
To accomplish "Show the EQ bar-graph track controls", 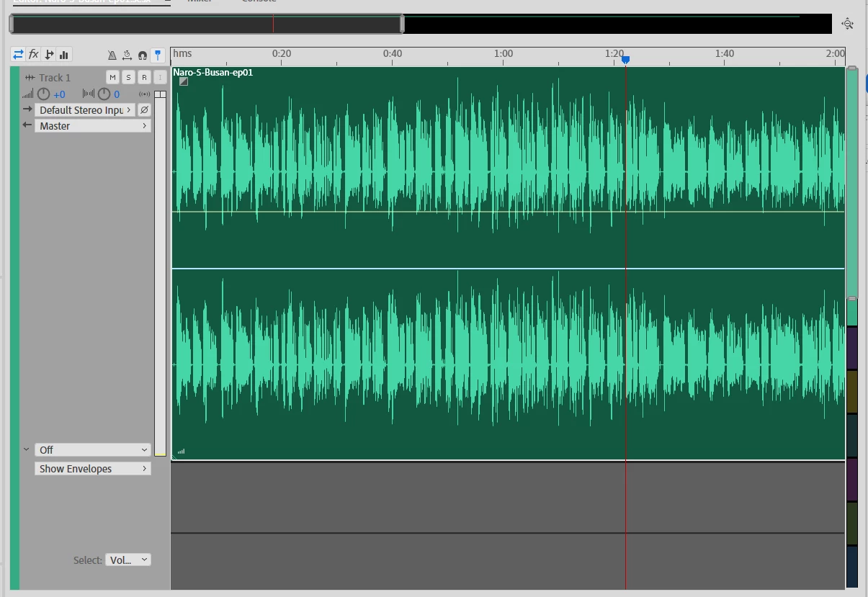I will click(x=64, y=54).
